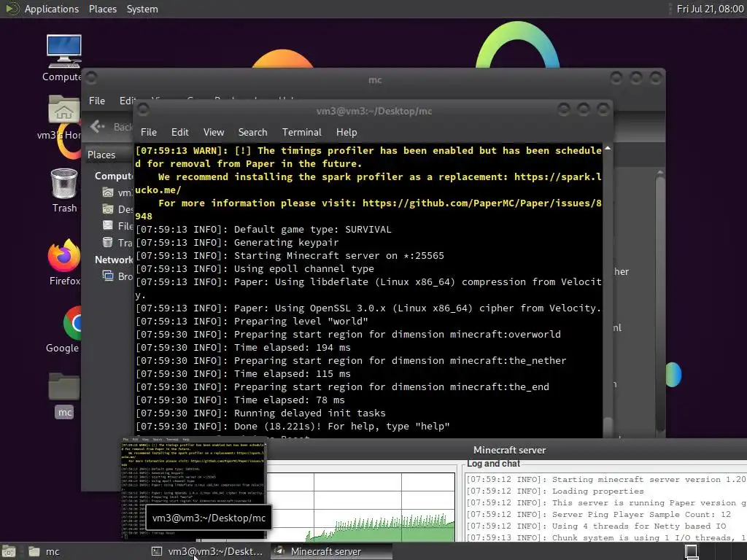
Task: Click the menu icon beside Applications
Action: (x=12, y=9)
